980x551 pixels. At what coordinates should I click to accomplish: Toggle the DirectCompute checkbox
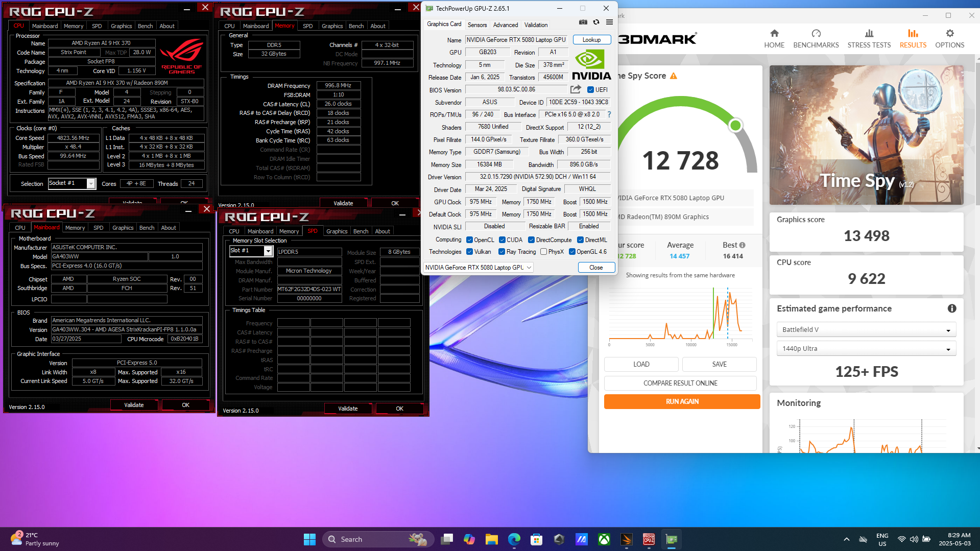point(531,240)
